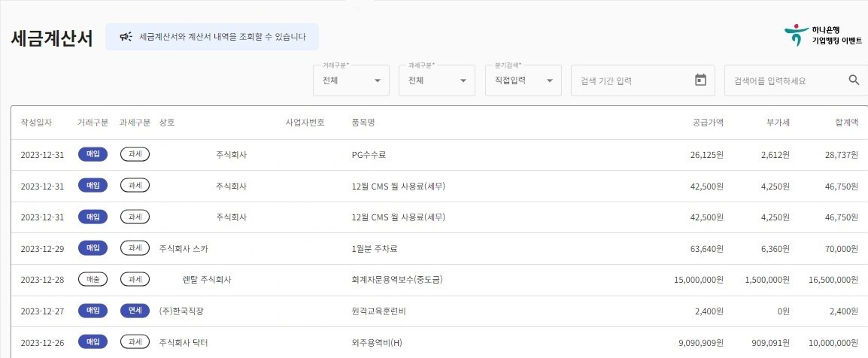Viewport: 868px width, 358px height.
Task: Click the calendar icon in date field
Action: coord(700,80)
